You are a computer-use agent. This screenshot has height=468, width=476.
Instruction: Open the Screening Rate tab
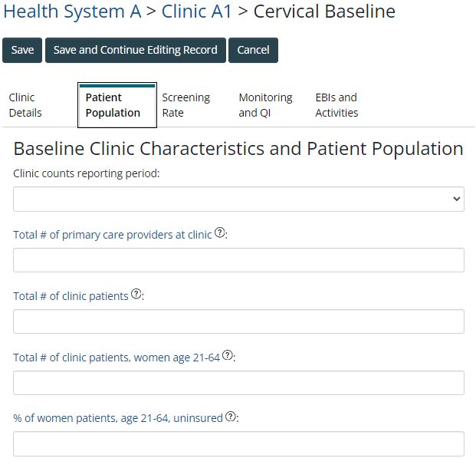(185, 105)
